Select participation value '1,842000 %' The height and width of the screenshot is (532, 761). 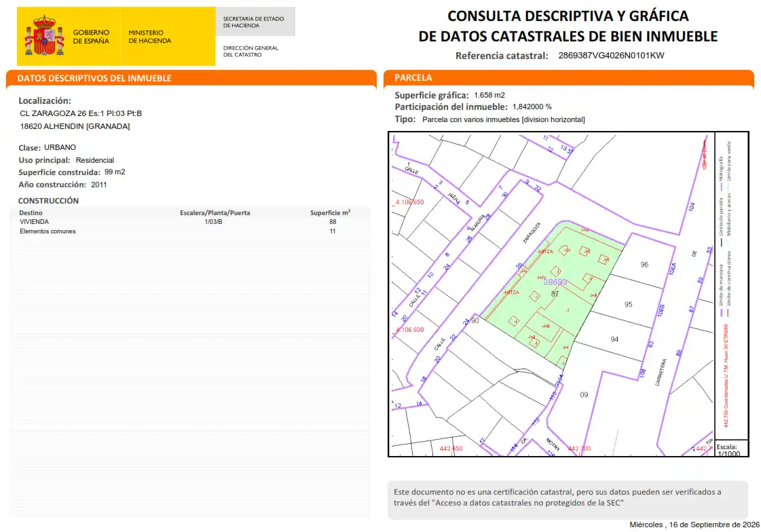tap(532, 107)
